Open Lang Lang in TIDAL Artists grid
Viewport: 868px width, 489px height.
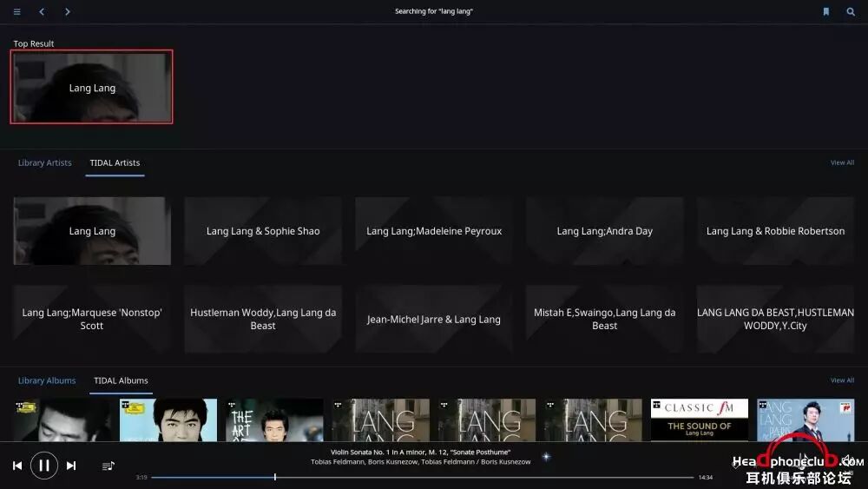[x=92, y=231]
